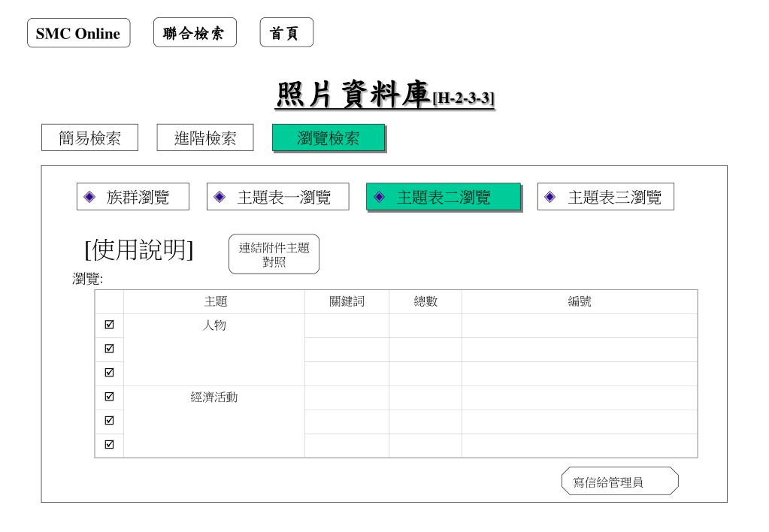The image size is (769, 532).
Task: Toggle the checkbox in 經濟活動 row
Action: [109, 397]
